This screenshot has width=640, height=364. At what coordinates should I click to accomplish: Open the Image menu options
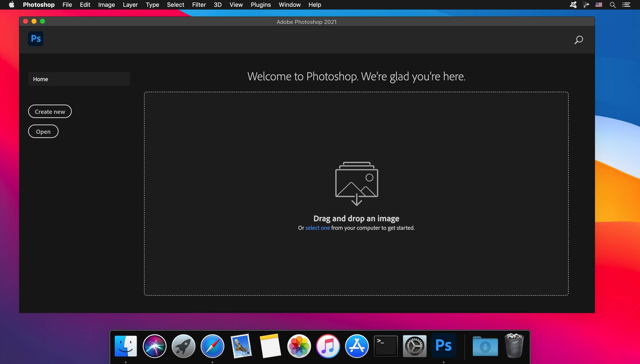pos(106,4)
